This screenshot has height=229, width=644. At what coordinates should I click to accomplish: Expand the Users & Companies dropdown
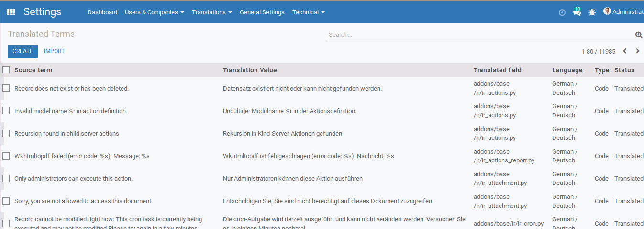[x=154, y=12]
